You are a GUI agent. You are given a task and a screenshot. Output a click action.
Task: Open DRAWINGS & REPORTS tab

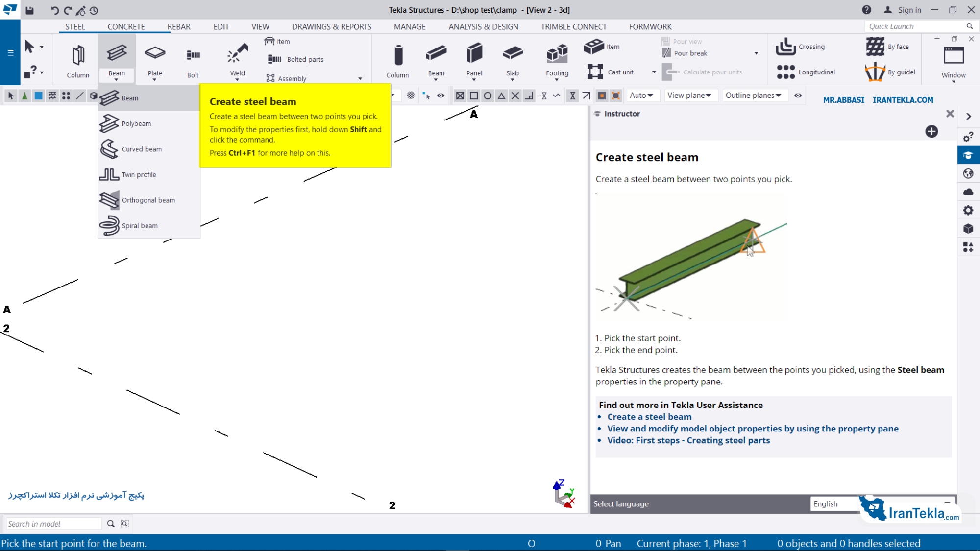tap(332, 27)
